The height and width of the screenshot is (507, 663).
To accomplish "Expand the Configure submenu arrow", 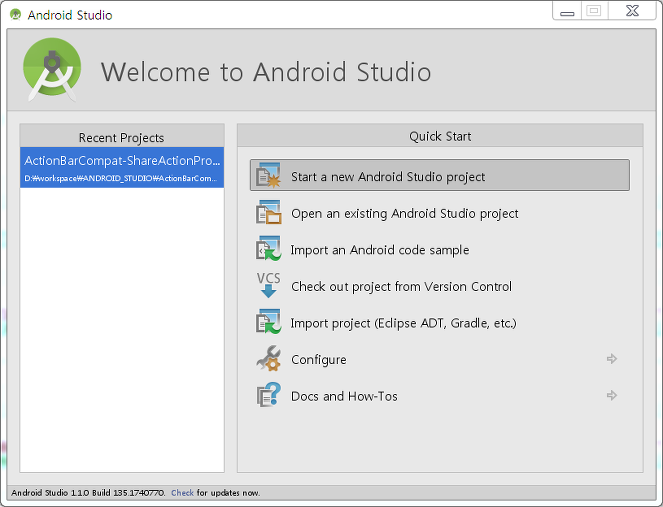I will [x=611, y=359].
